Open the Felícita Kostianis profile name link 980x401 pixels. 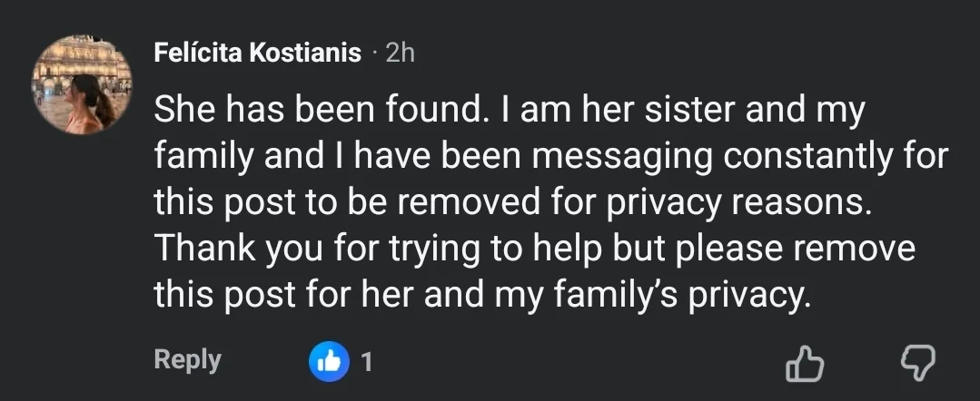tap(258, 54)
